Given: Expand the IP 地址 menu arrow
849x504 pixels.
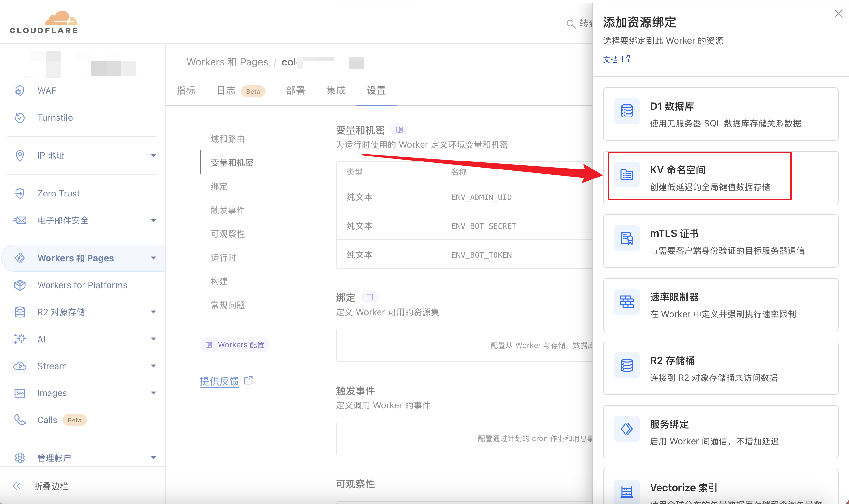Looking at the screenshot, I should [x=153, y=156].
